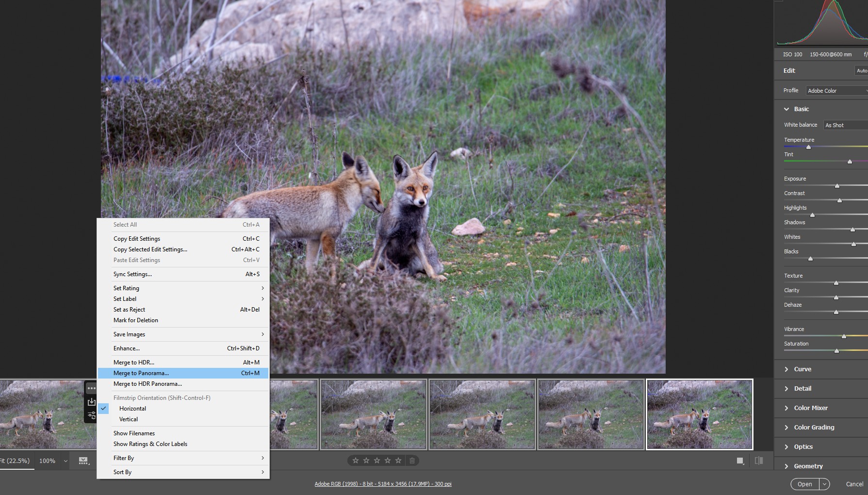Click the Adobe RGB workflow options link

[383, 484]
